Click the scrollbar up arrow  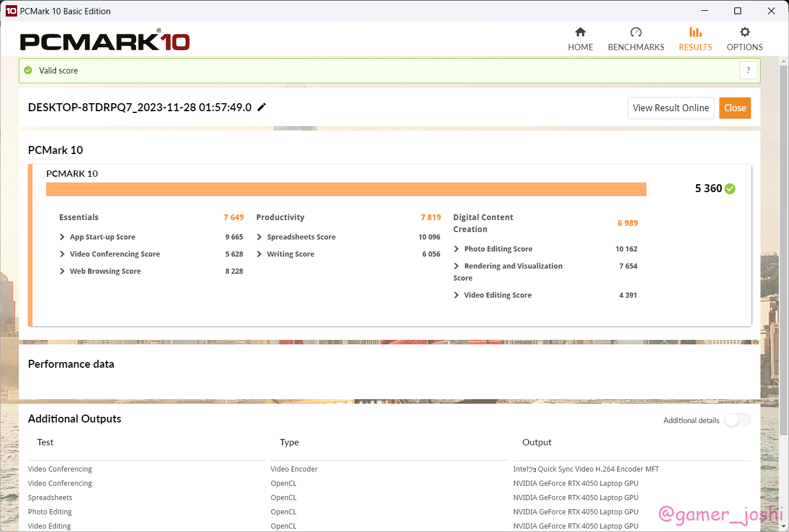(x=784, y=60)
